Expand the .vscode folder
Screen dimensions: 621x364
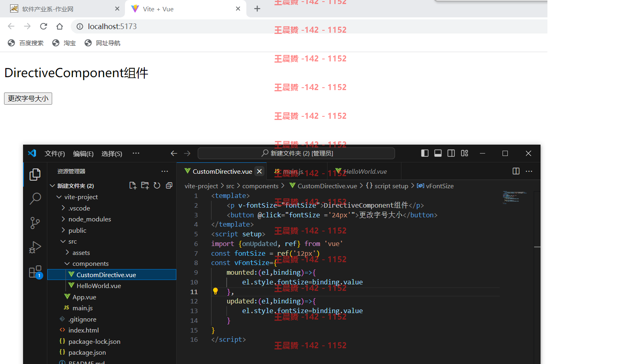pyautogui.click(x=63, y=208)
